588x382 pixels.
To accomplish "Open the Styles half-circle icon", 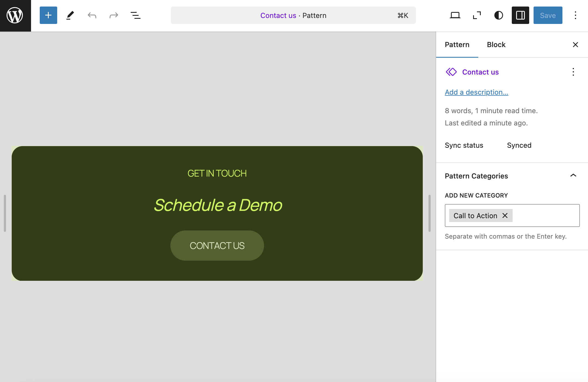I will coord(498,15).
